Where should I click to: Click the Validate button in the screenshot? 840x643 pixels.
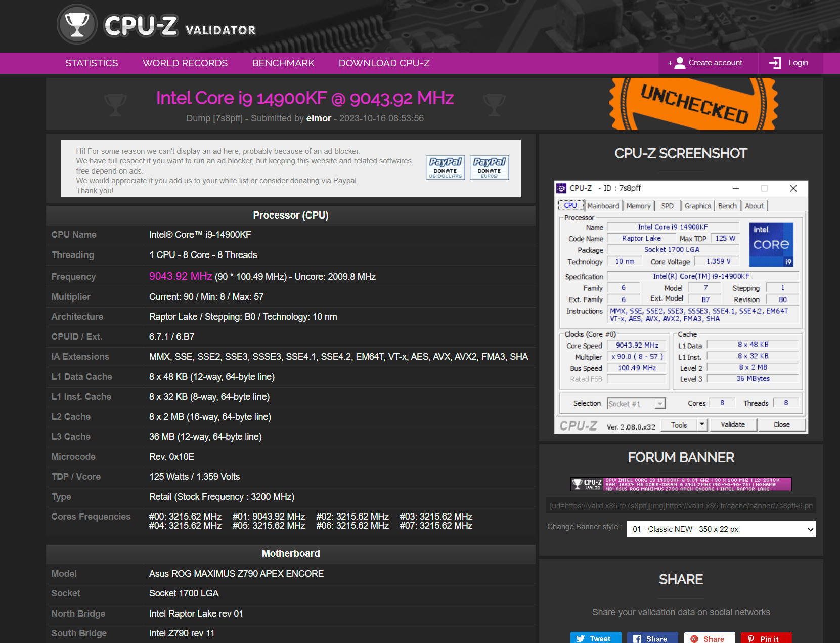(732, 424)
